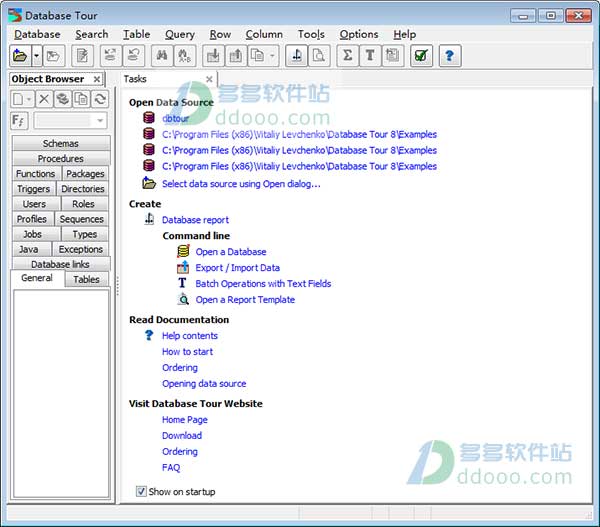The height and width of the screenshot is (527, 600).
Task: Click the delete X icon in Object Browser
Action: coord(44,99)
